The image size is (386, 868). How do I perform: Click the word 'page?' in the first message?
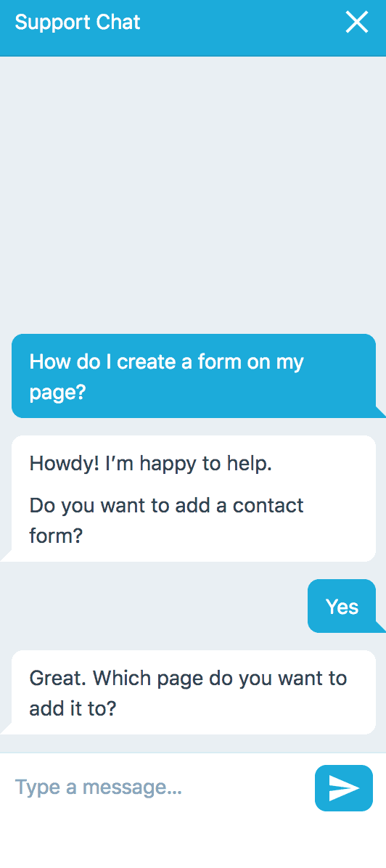point(57,393)
